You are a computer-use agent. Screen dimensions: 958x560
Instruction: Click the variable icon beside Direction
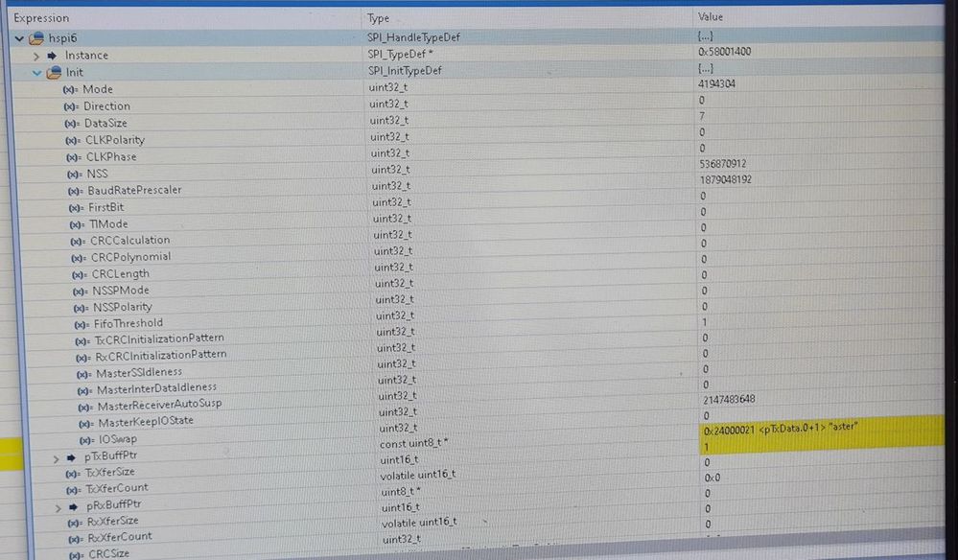pos(72,106)
